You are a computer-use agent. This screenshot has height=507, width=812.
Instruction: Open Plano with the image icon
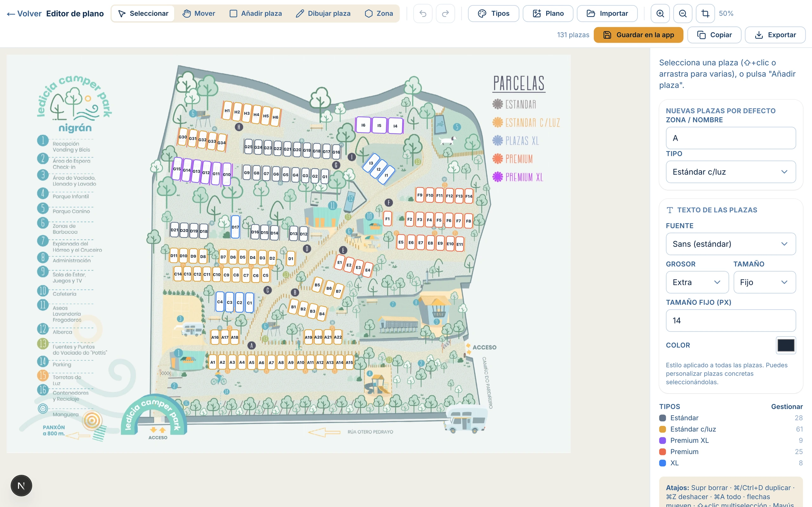click(x=547, y=13)
